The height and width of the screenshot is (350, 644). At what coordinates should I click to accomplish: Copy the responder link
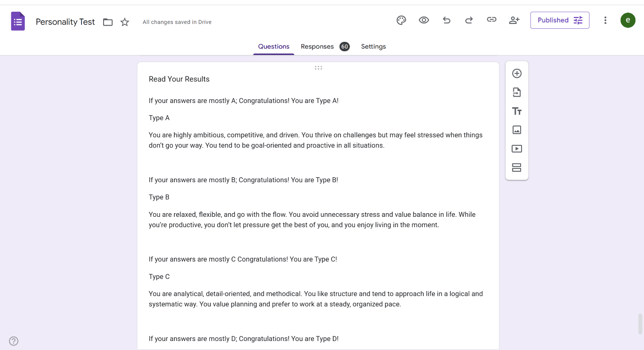(491, 20)
